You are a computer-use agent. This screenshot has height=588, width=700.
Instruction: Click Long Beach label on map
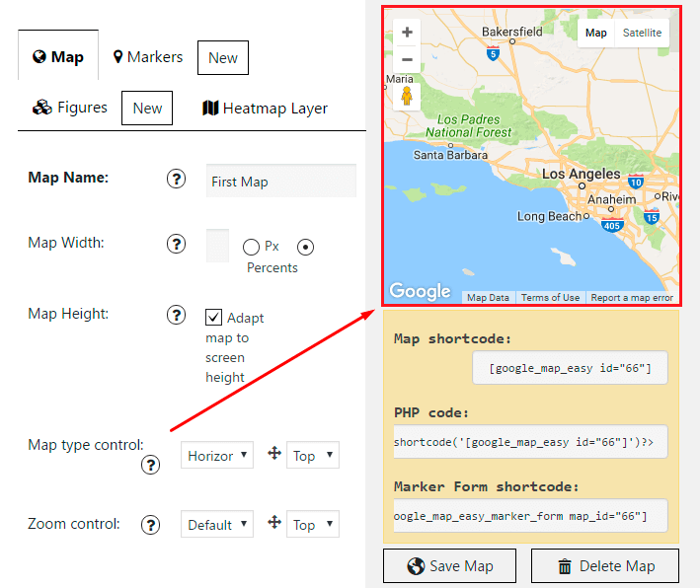coord(549,216)
